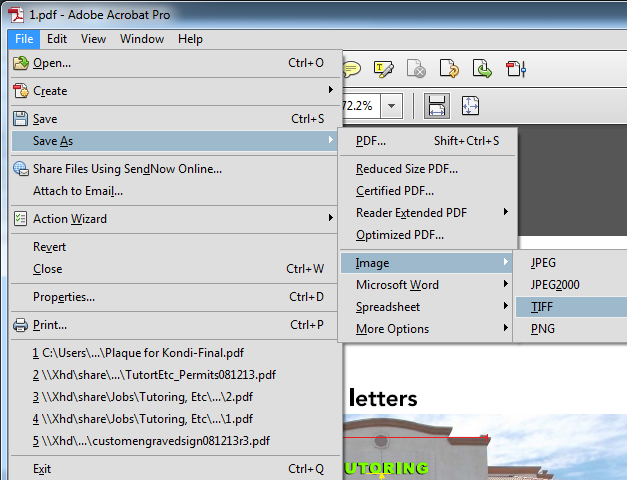Click the Adobe Acrobat title bar logo
Viewport: 627px width, 480px height.
pyautogui.click(x=16, y=15)
